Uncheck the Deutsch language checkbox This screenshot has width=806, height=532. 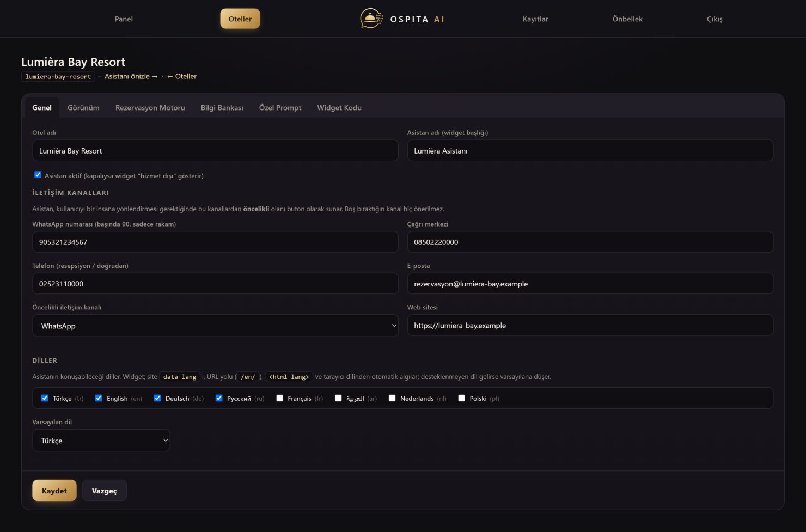pyautogui.click(x=157, y=398)
